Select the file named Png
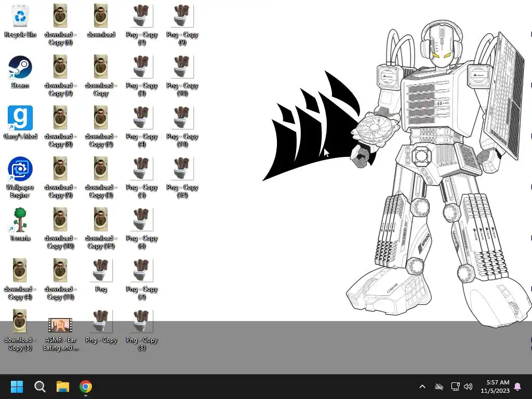Image resolution: width=532 pixels, height=399 pixels. (x=101, y=275)
